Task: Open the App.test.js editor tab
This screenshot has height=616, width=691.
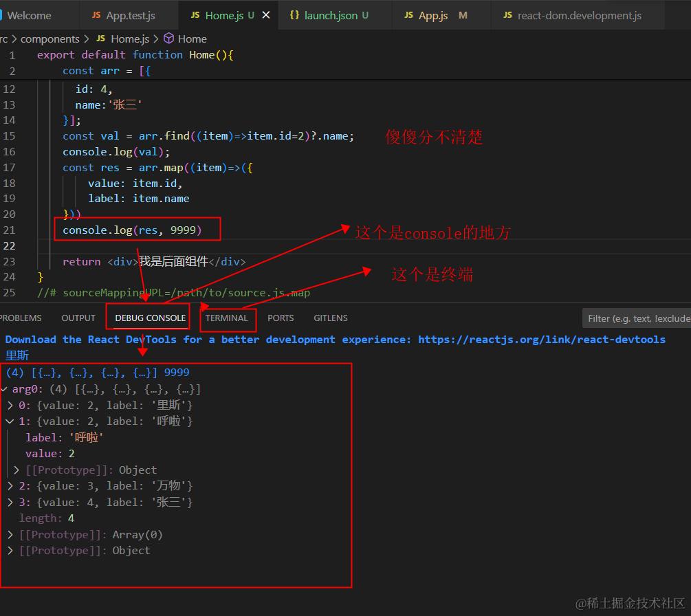Action: pos(130,15)
